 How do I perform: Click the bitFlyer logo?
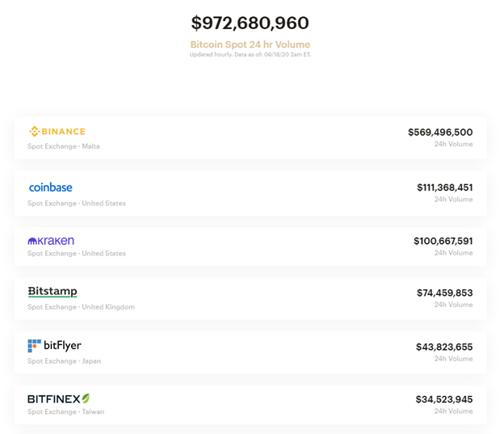(x=54, y=346)
